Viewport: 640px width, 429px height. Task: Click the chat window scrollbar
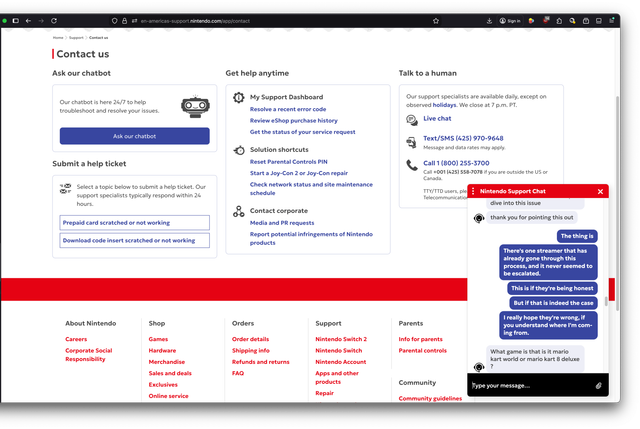tap(606, 301)
